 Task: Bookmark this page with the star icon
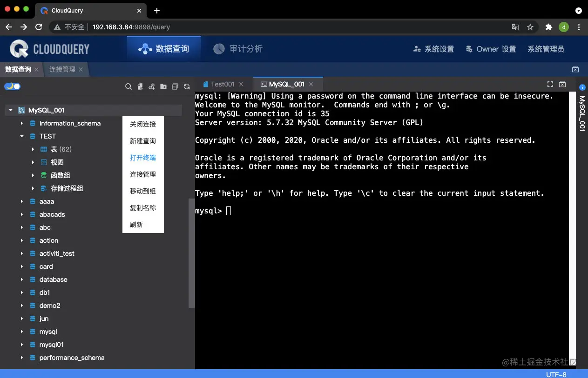pyautogui.click(x=530, y=27)
